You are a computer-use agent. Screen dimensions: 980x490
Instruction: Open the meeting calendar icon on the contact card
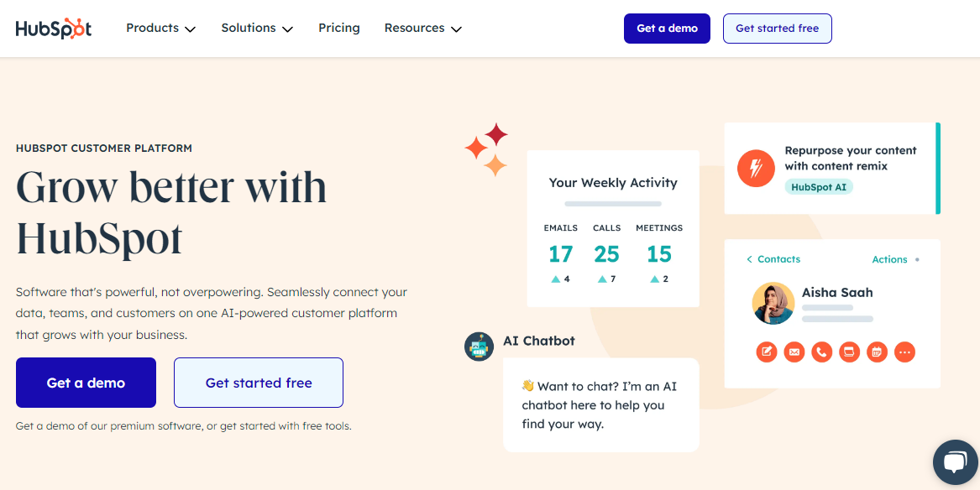[x=877, y=352]
